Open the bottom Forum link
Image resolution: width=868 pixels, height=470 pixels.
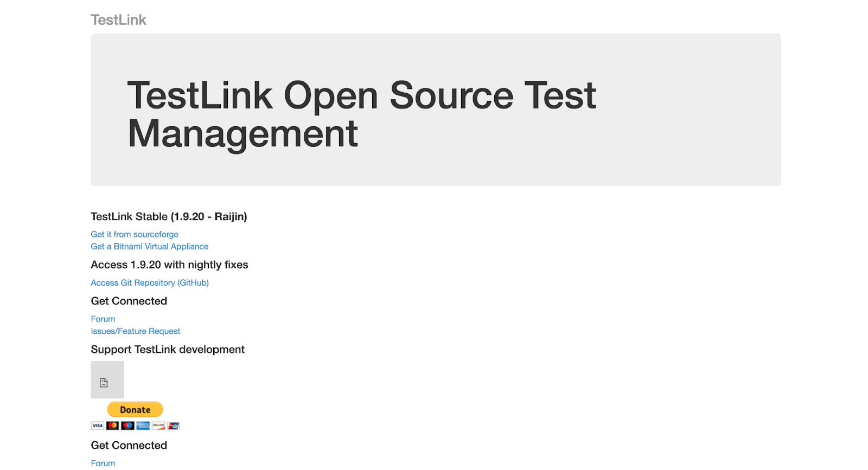click(x=103, y=463)
